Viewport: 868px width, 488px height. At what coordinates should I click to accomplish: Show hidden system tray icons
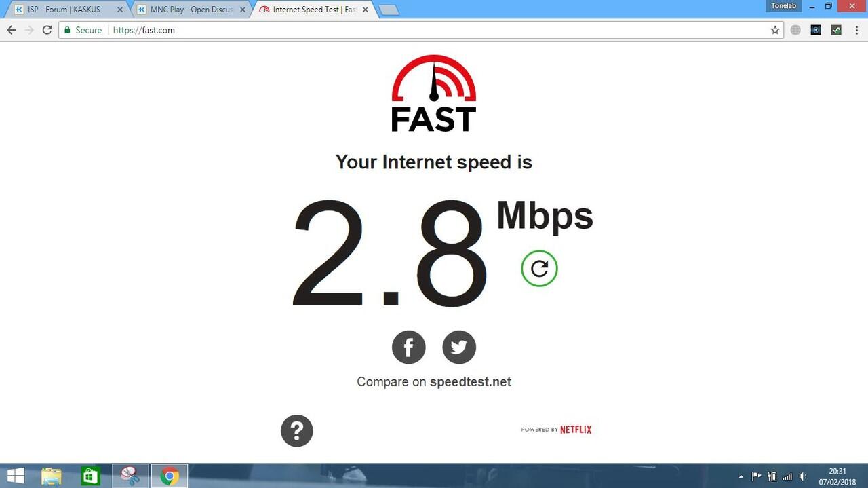tap(741, 476)
